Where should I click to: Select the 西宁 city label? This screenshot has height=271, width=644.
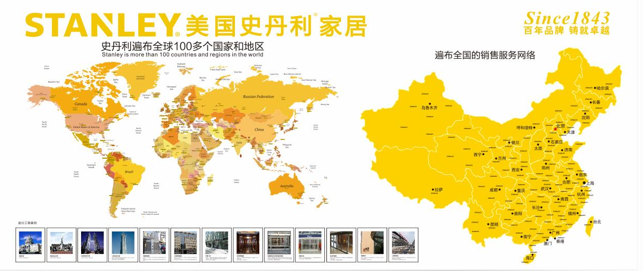pyautogui.click(x=478, y=154)
